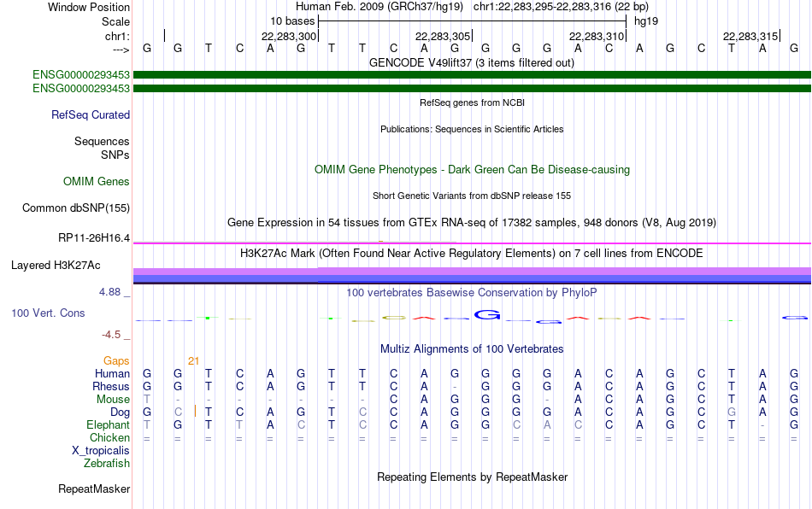Open the 100 Vert. Cons track label

pos(48,313)
